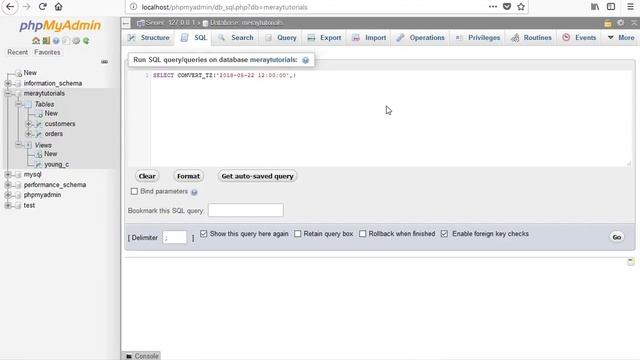Click the Clear button

[147, 176]
